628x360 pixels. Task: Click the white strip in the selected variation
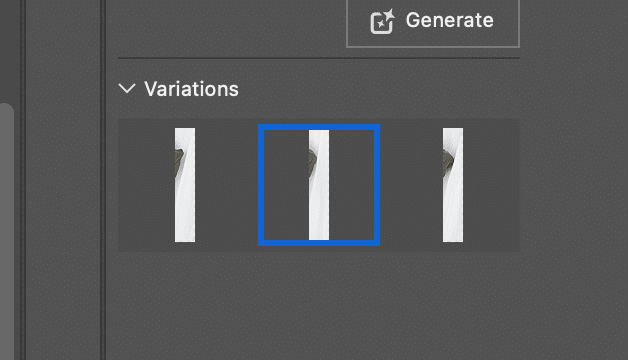click(x=319, y=185)
